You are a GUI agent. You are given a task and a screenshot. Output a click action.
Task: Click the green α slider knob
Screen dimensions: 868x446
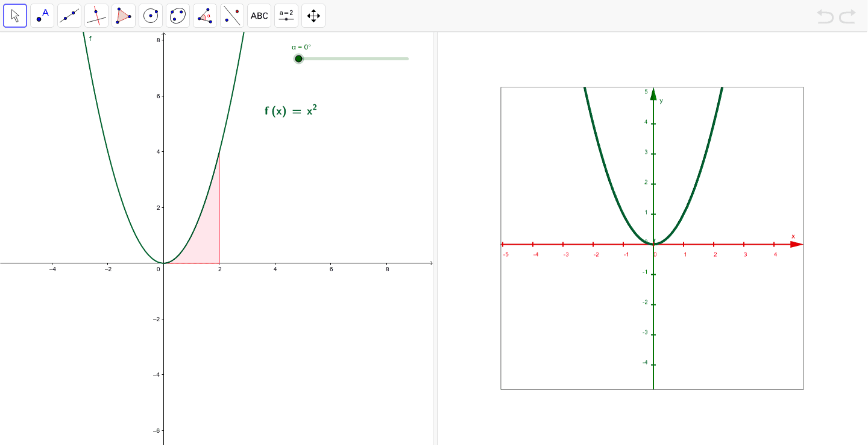299,58
